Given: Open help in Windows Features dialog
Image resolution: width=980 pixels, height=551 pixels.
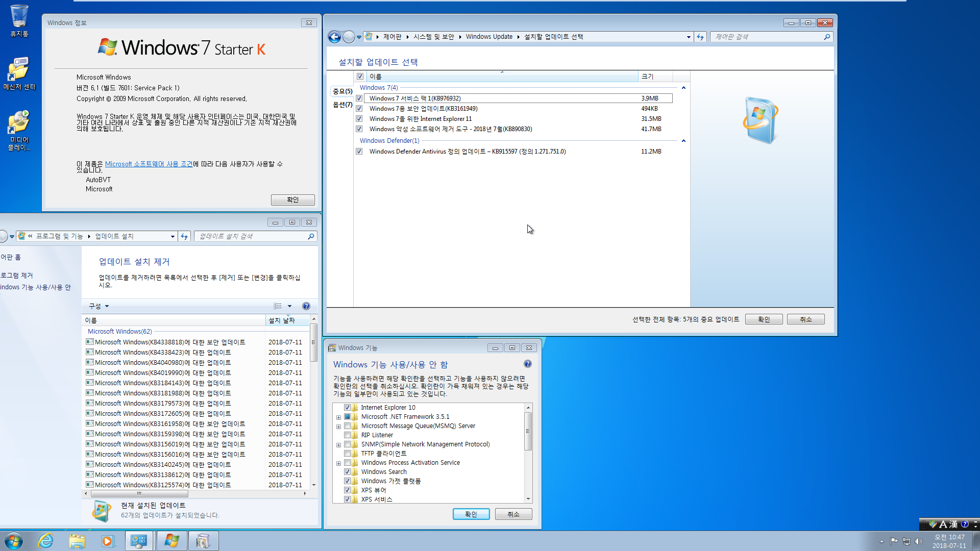Looking at the screenshot, I should [x=528, y=364].
